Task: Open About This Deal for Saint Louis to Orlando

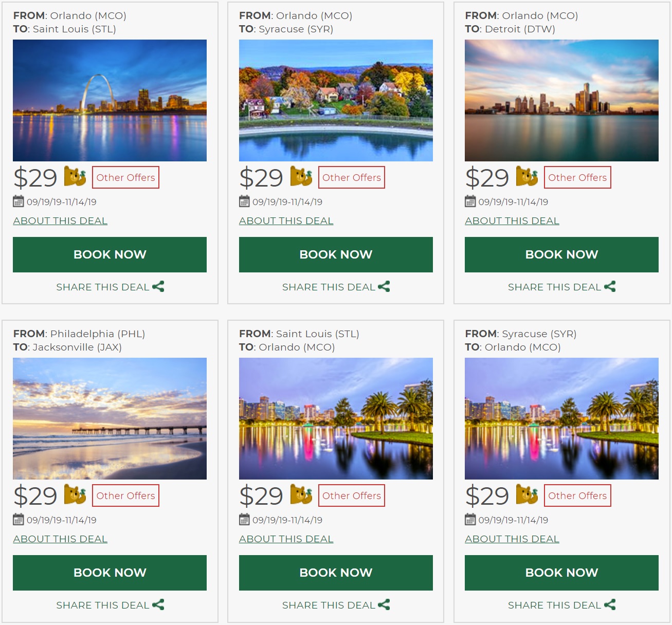Action: pos(286,539)
